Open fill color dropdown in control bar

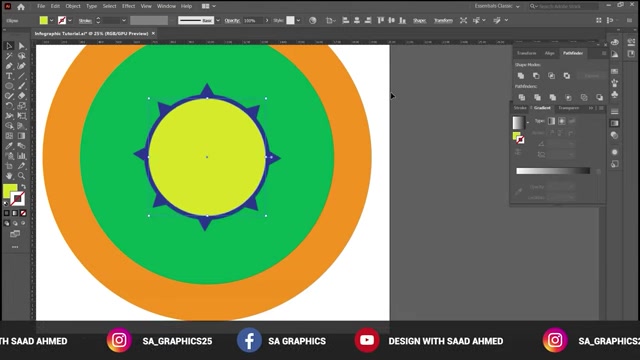pos(52,20)
